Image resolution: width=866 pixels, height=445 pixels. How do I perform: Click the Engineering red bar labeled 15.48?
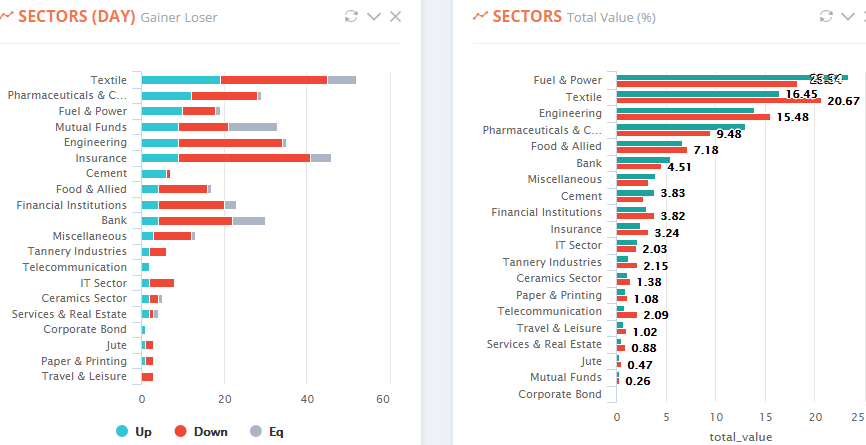click(x=693, y=117)
